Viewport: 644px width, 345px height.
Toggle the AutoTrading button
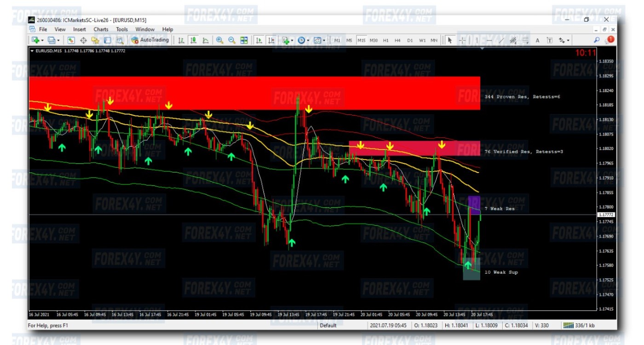pyautogui.click(x=150, y=40)
